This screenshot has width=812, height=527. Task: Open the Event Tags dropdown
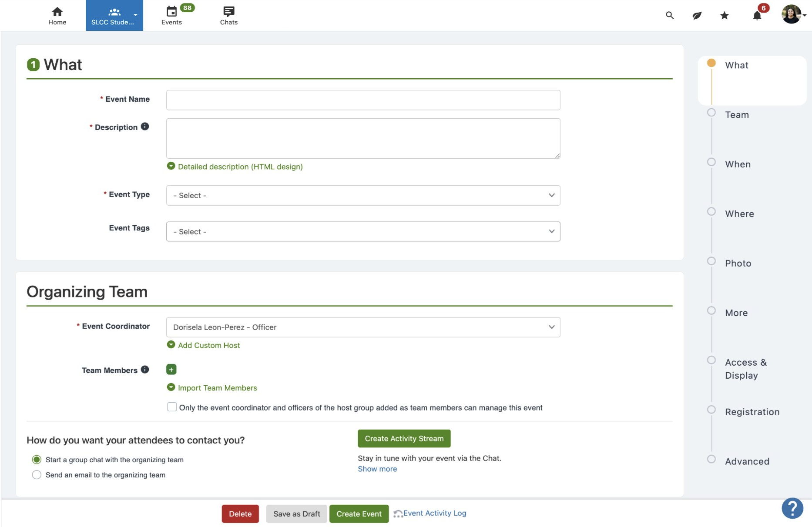pyautogui.click(x=363, y=231)
